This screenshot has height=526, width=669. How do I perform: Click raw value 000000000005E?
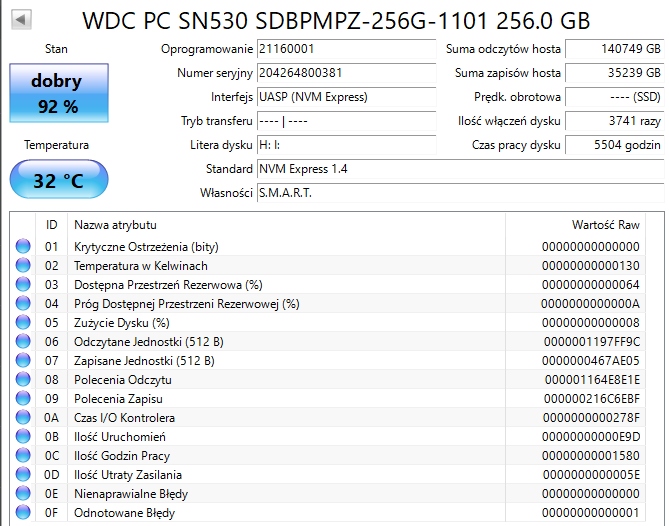(x=591, y=475)
